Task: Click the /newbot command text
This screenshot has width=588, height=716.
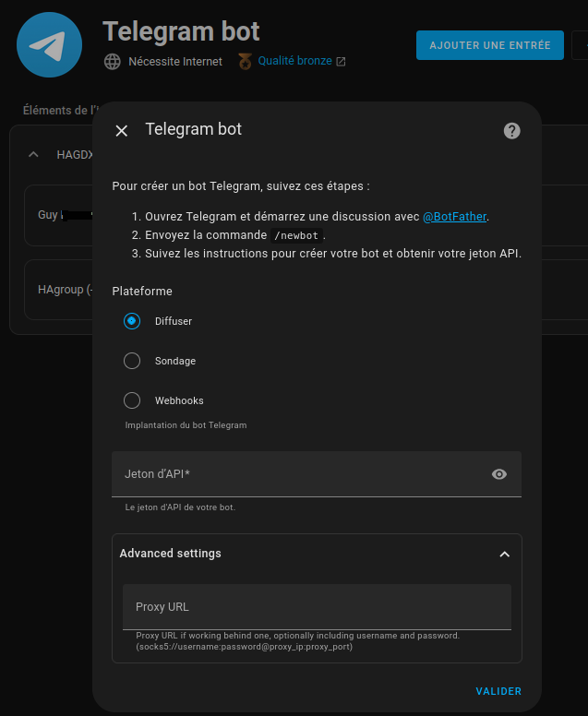Action: pos(296,235)
